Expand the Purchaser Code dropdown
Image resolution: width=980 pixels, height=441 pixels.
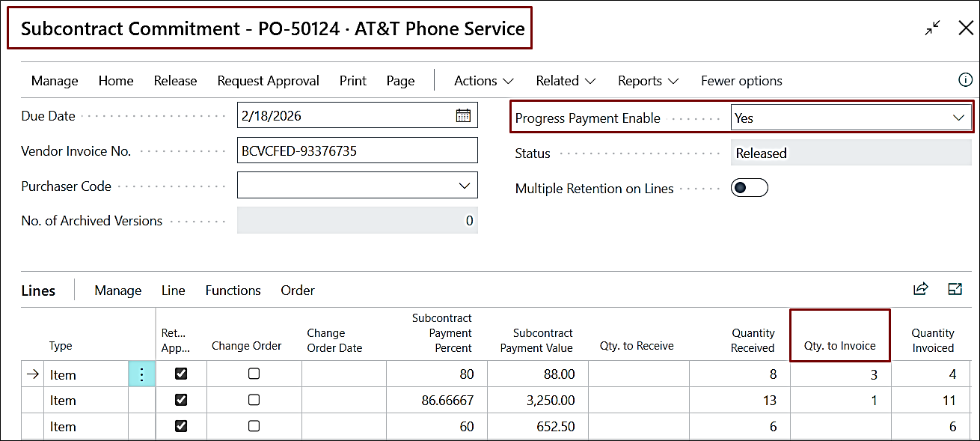[463, 186]
